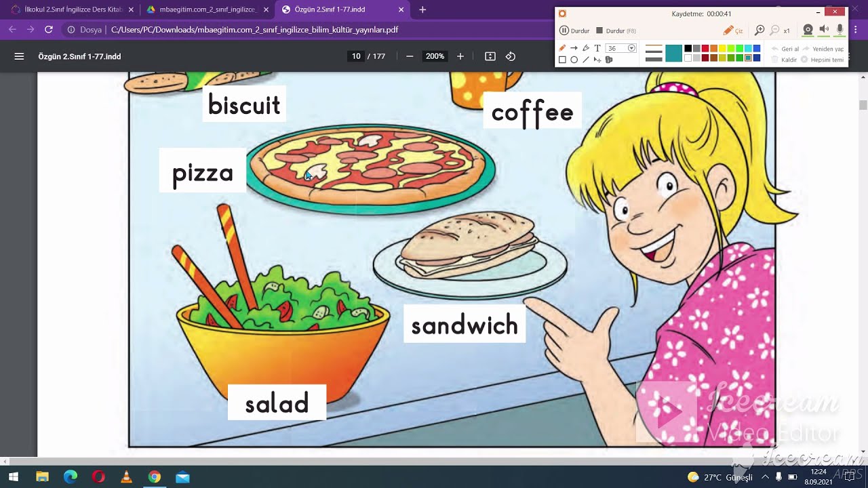The width and height of the screenshot is (868, 488).
Task: Select the rectangle shape tool
Action: click(x=562, y=60)
